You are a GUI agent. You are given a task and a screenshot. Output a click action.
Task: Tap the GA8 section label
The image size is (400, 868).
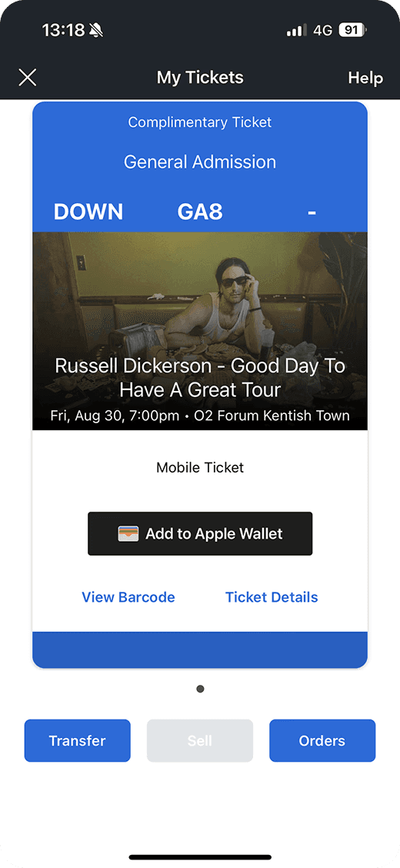[x=200, y=212]
